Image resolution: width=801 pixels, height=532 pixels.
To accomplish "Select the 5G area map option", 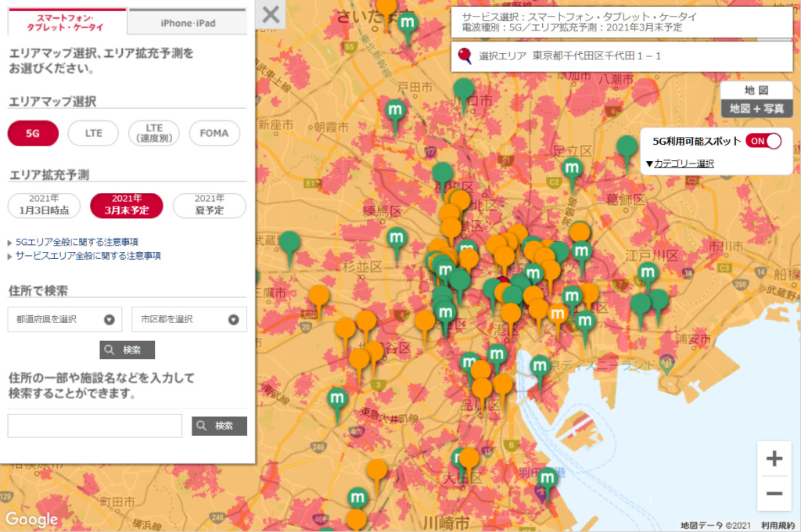I will point(33,133).
